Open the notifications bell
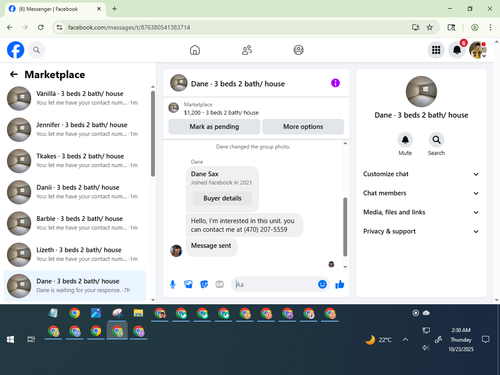 [x=457, y=50]
